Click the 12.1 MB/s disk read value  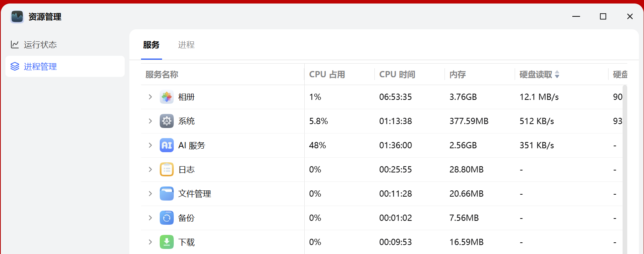click(539, 97)
